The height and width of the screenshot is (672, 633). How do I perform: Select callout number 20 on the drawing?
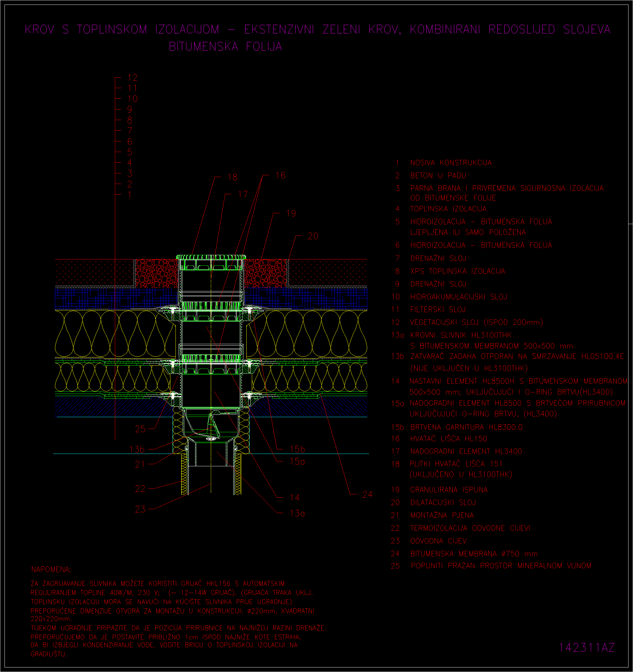pyautogui.click(x=313, y=236)
